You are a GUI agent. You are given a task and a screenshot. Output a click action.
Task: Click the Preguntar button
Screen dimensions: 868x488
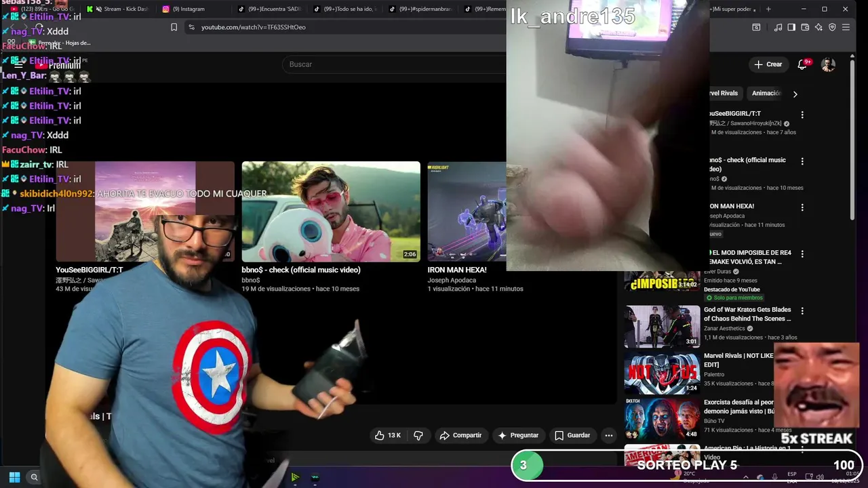point(518,435)
